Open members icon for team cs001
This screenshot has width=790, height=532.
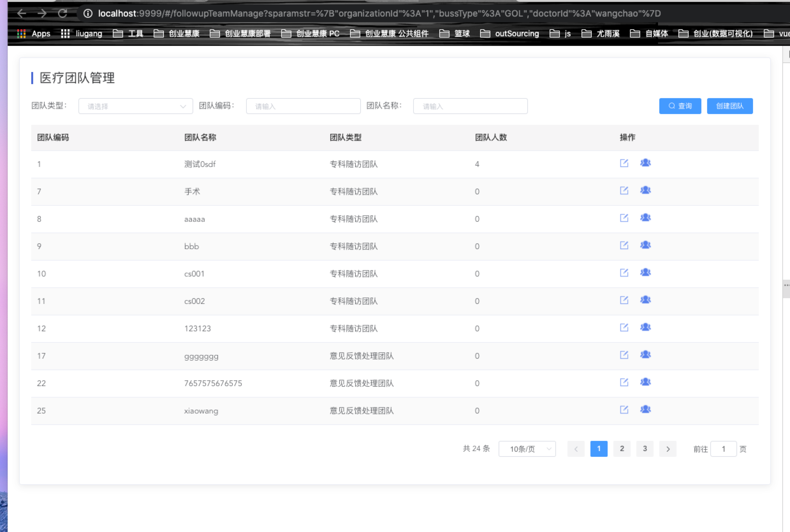pos(645,272)
